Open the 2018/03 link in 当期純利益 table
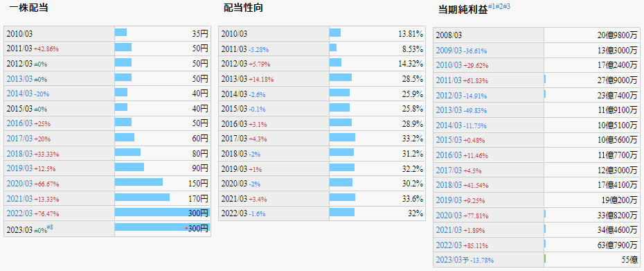This screenshot has height=271, width=644. pos(449,186)
